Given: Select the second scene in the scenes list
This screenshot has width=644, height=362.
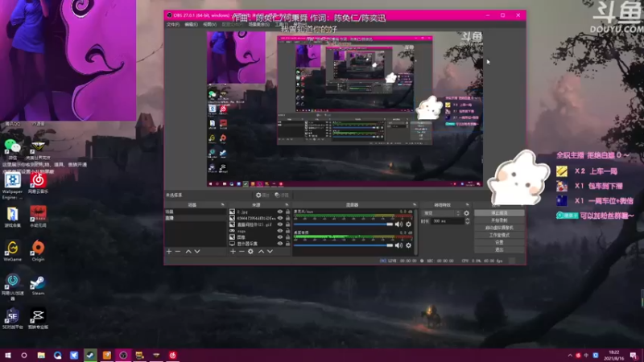Looking at the screenshot, I should [x=195, y=218].
